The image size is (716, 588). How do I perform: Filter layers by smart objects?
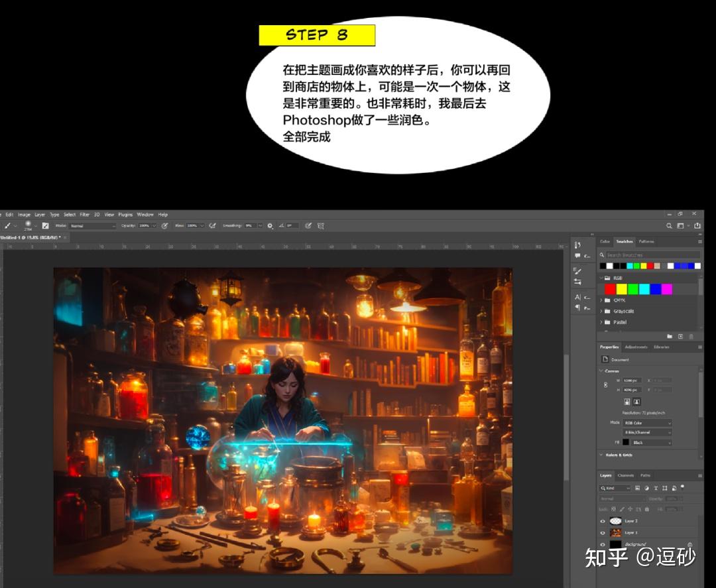(x=674, y=488)
